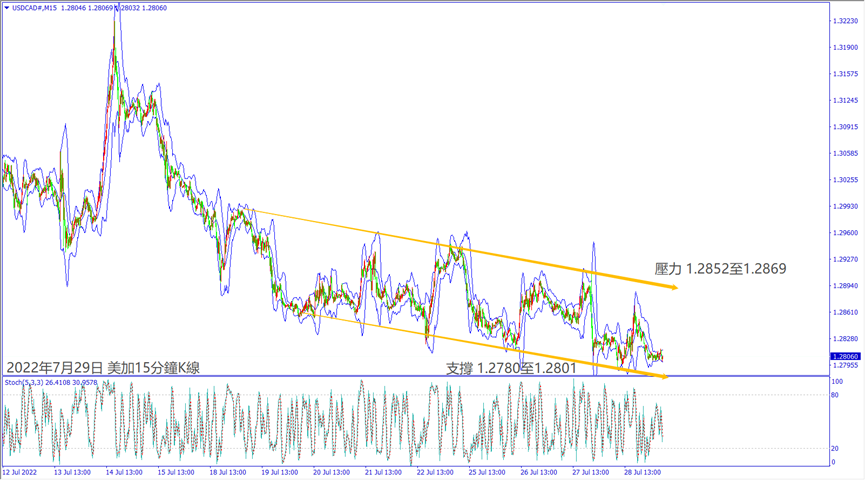
Task: Click the USDCAD#,M15 chart symbol title
Action: (x=34, y=8)
